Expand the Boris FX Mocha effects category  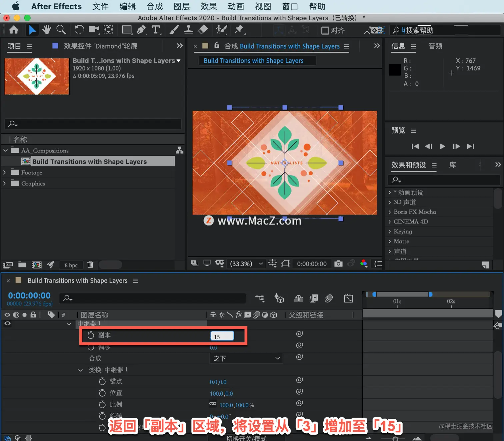point(389,212)
